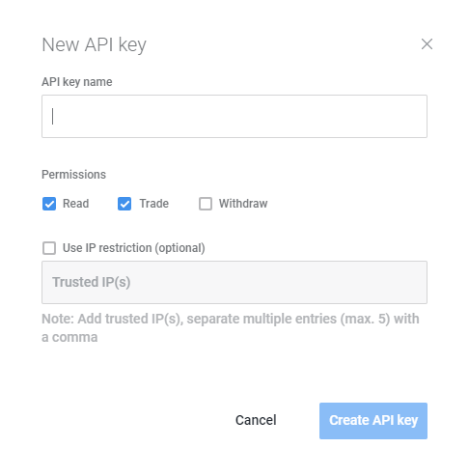469x476 pixels.
Task: Uncheck the Trade permission checkbox
Action: [x=124, y=204]
